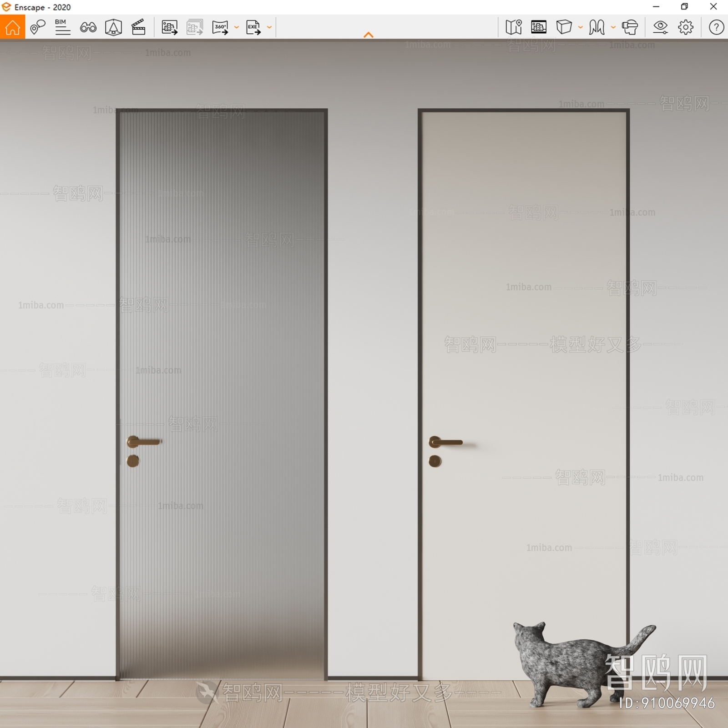
Task: Minimize the Enscape window
Action: click(x=656, y=7)
